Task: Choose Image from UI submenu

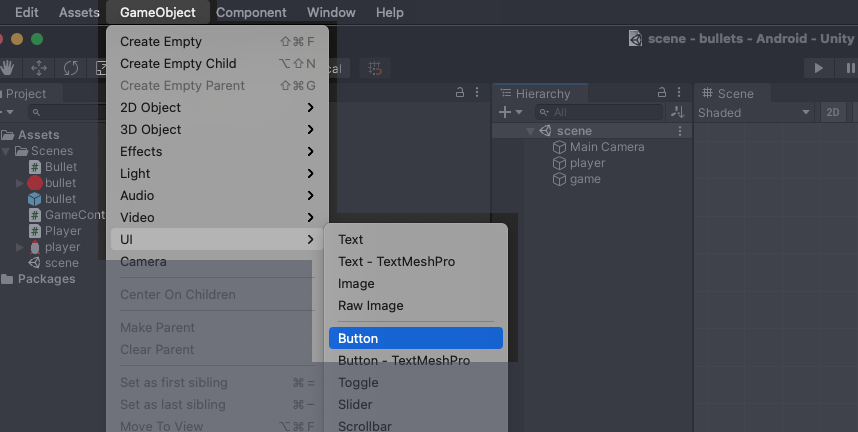Action: tap(416, 284)
